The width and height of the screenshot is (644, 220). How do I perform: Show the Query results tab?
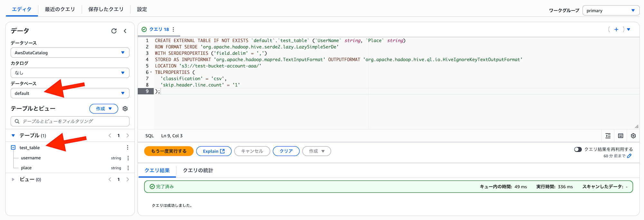(157, 170)
